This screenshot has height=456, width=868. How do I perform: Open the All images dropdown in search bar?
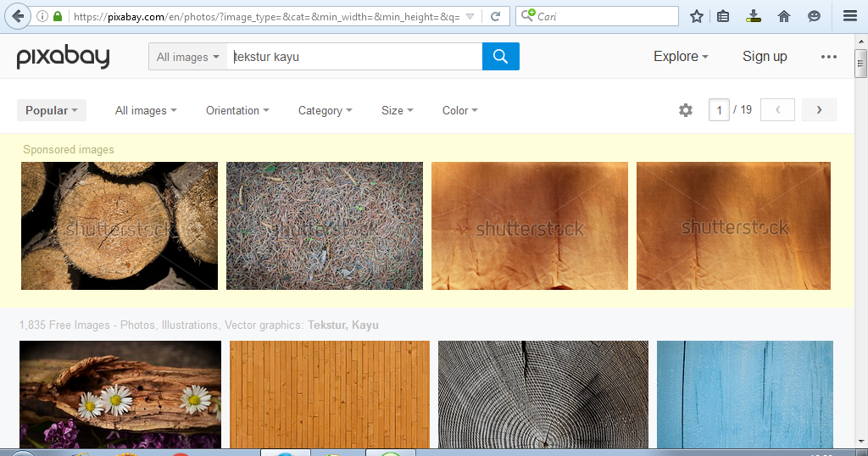pyautogui.click(x=187, y=57)
